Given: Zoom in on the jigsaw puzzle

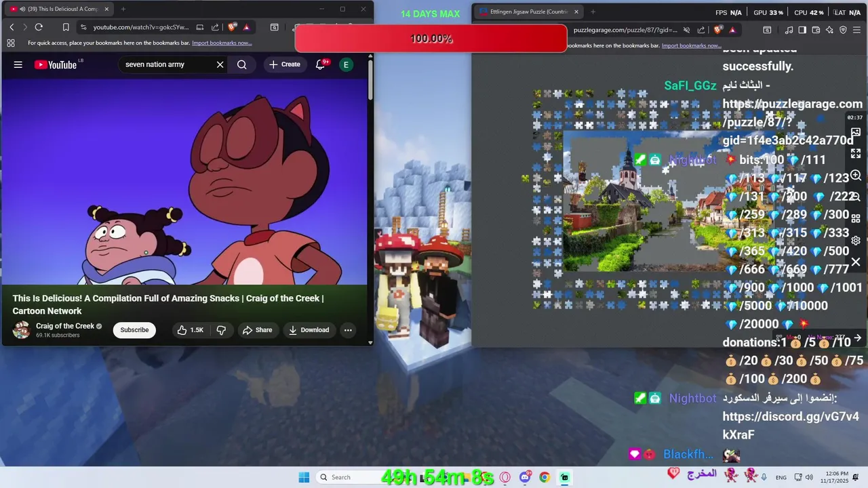Looking at the screenshot, I should point(856,176).
